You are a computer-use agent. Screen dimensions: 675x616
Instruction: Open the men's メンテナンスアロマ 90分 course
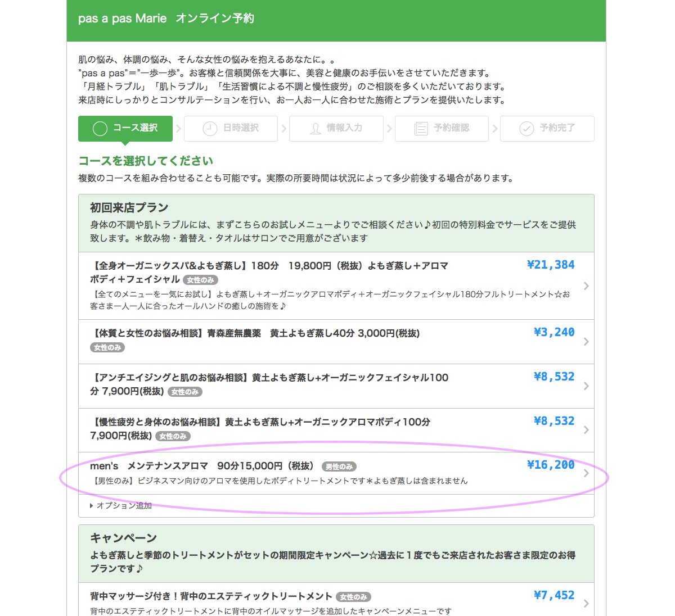point(336,473)
